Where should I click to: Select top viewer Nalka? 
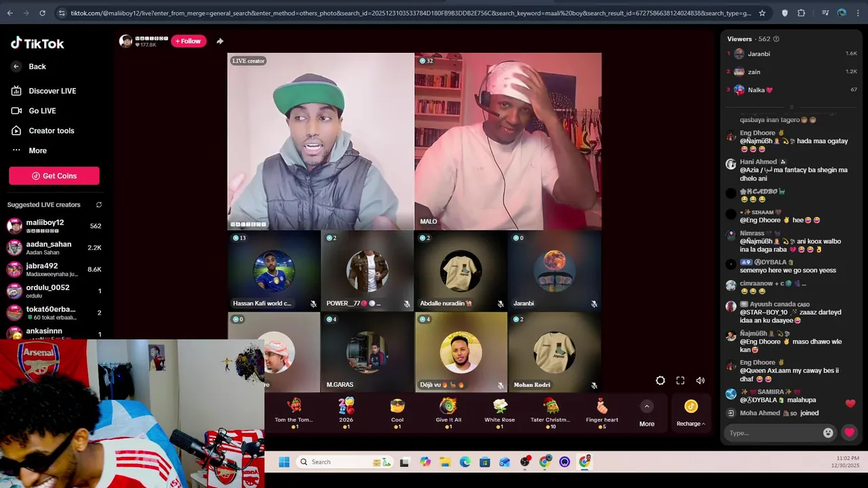coord(791,89)
